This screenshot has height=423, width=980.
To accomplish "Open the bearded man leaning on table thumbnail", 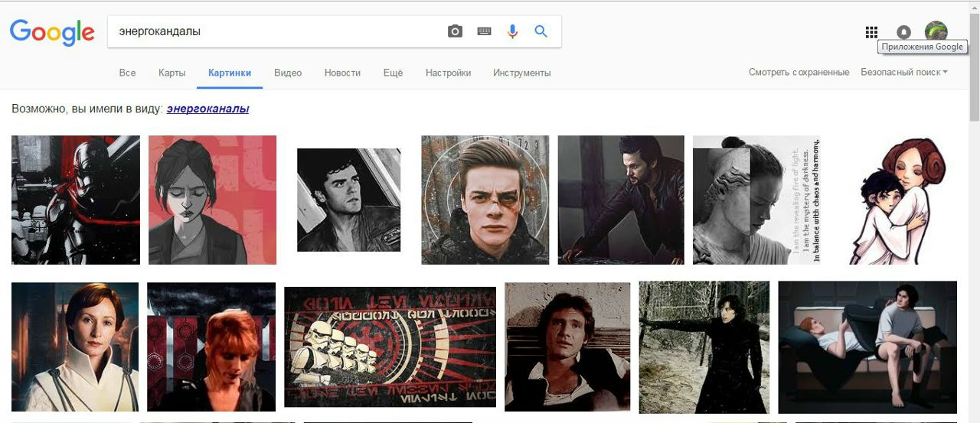I will coord(621,200).
